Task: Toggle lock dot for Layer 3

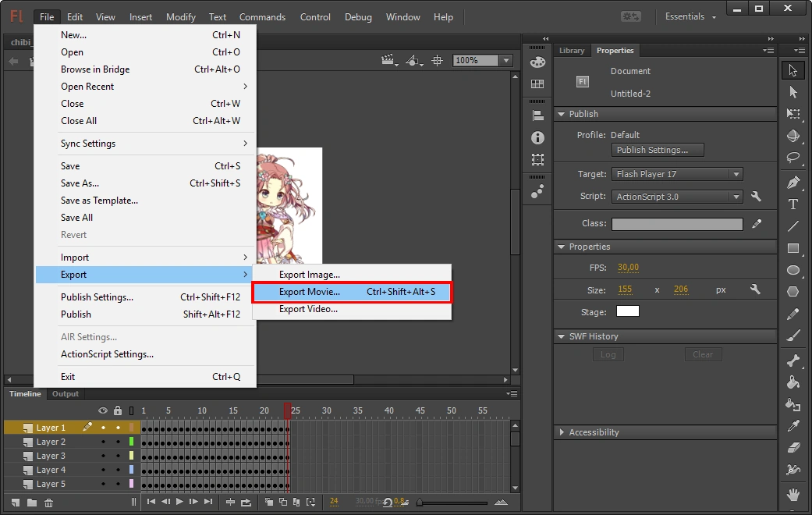Action: 118,456
